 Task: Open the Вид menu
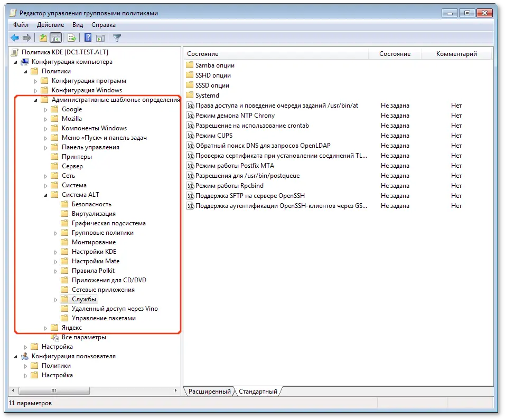pyautogui.click(x=78, y=25)
